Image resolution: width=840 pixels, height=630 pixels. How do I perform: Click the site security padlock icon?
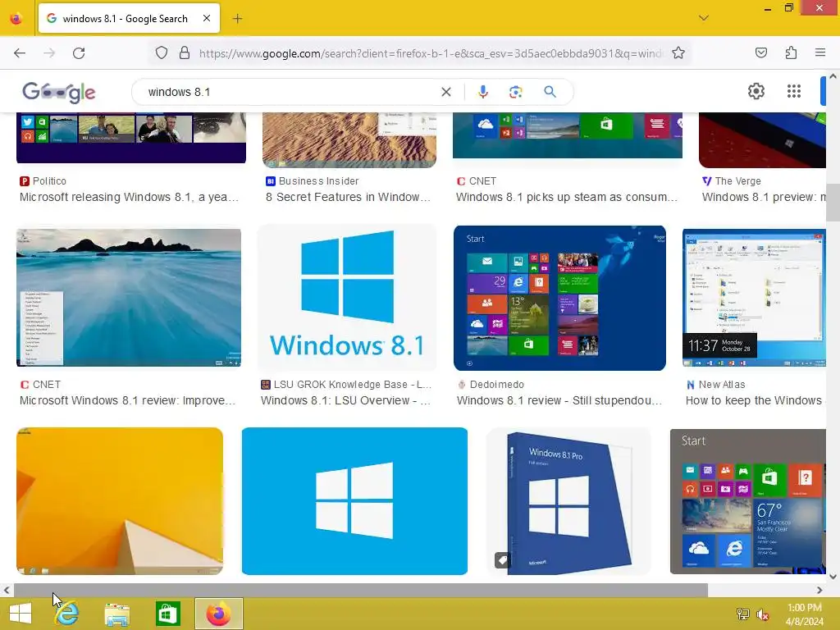coord(185,53)
